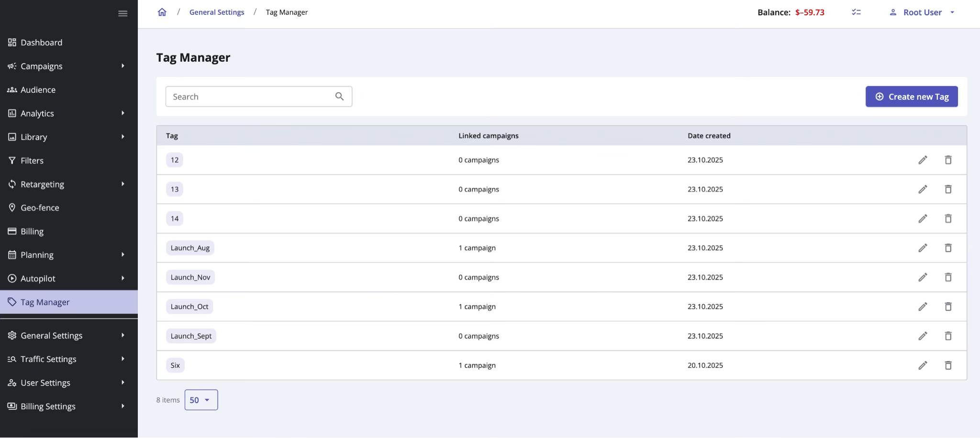Open General Settings from the breadcrumb

coord(217,12)
